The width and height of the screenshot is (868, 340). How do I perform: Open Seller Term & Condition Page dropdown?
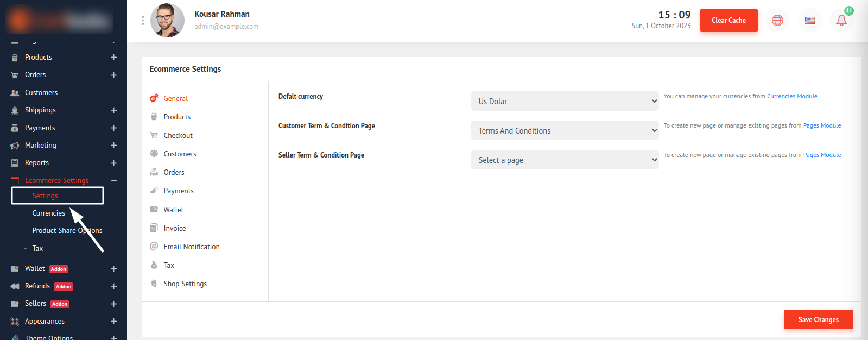point(565,160)
